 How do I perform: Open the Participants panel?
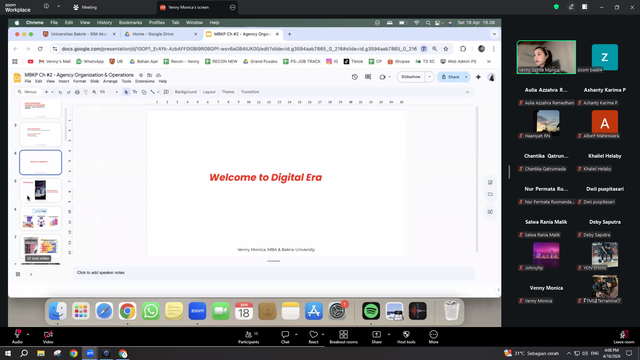[x=249, y=337]
